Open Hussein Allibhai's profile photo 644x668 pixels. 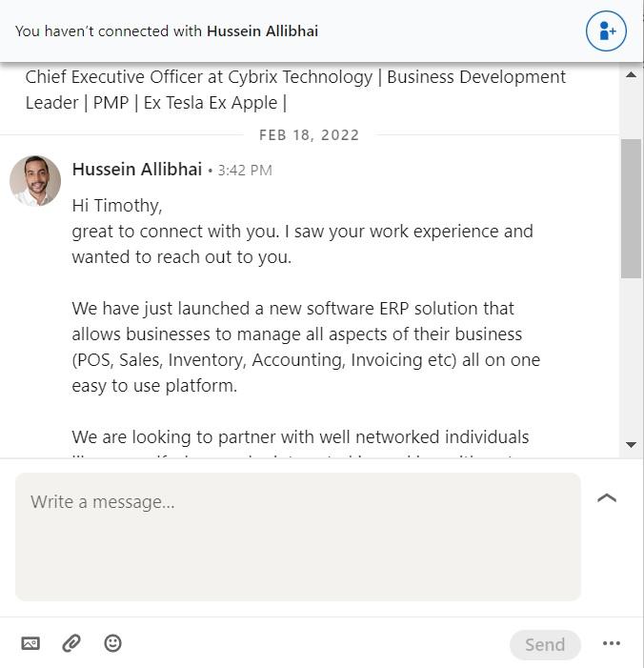coord(35,180)
